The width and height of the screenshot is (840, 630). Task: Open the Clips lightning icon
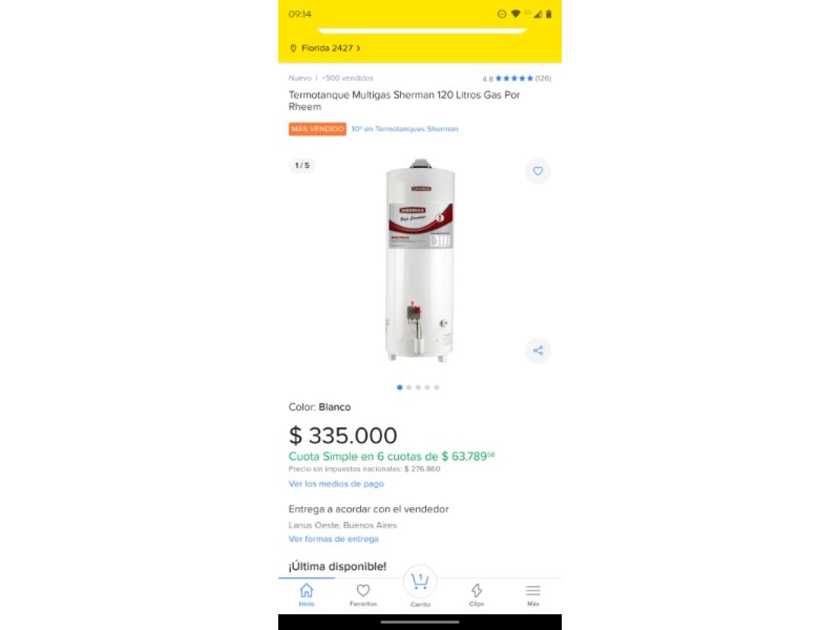tap(476, 595)
